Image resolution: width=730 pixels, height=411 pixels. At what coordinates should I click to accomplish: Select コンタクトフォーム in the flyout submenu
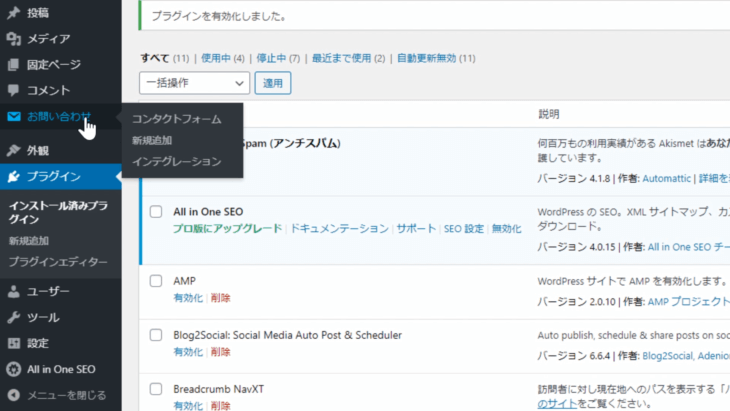tap(176, 119)
